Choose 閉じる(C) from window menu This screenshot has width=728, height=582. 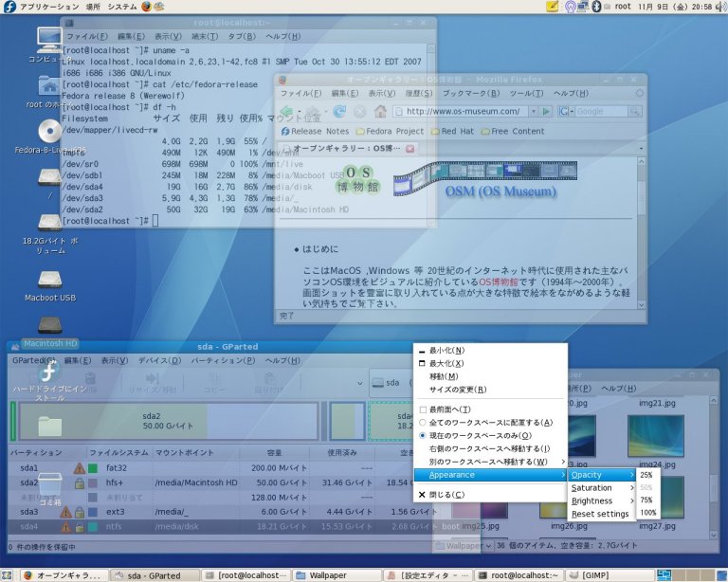pos(490,495)
